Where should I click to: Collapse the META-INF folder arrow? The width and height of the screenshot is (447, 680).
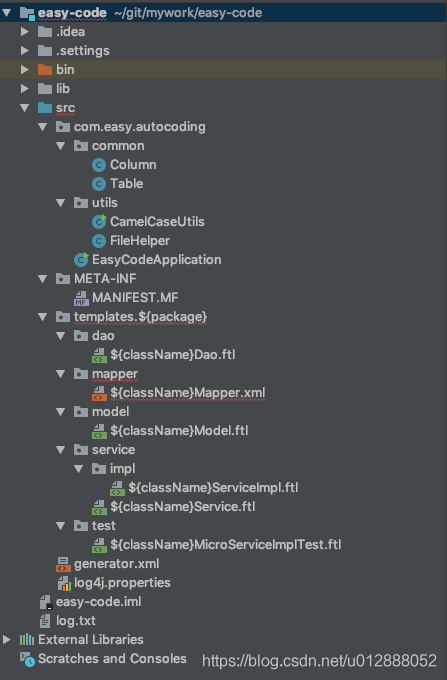point(42,278)
